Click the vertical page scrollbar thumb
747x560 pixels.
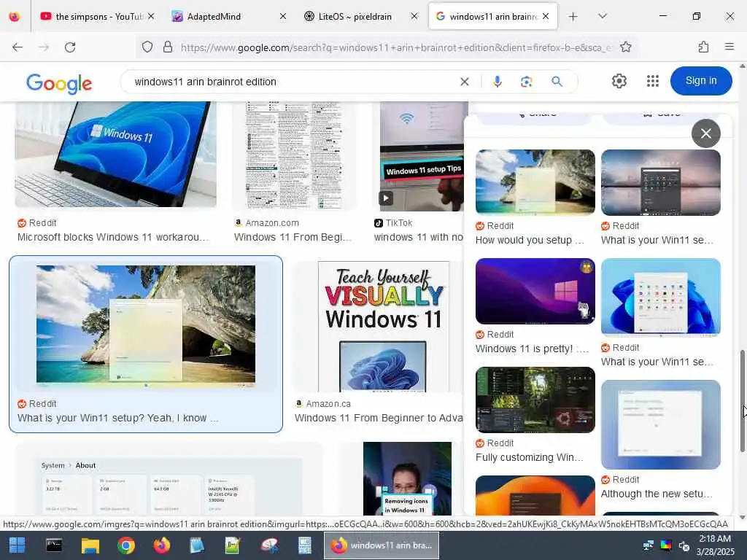coord(742,401)
